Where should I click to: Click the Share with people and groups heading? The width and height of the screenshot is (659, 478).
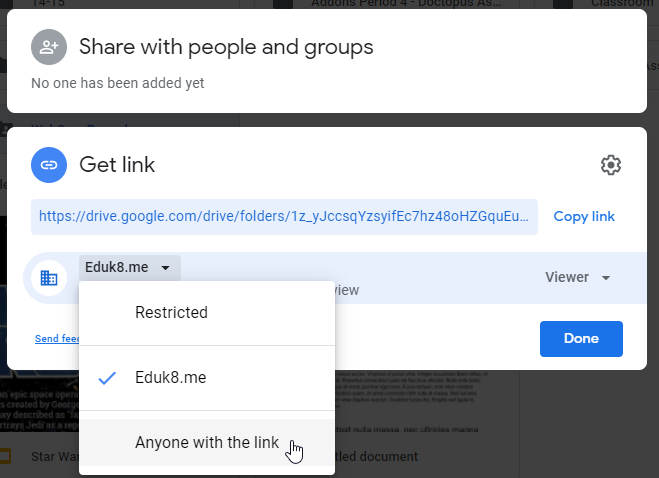pyautogui.click(x=226, y=47)
